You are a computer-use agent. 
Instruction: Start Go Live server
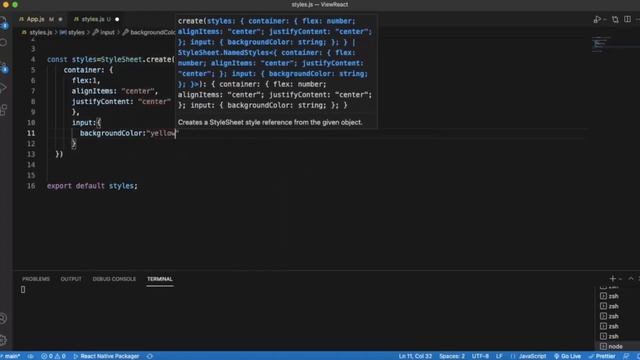pyautogui.click(x=567, y=356)
